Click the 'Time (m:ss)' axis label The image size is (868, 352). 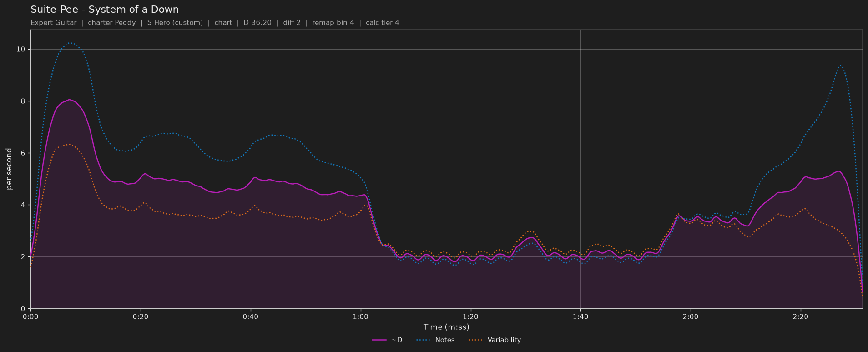(446, 327)
